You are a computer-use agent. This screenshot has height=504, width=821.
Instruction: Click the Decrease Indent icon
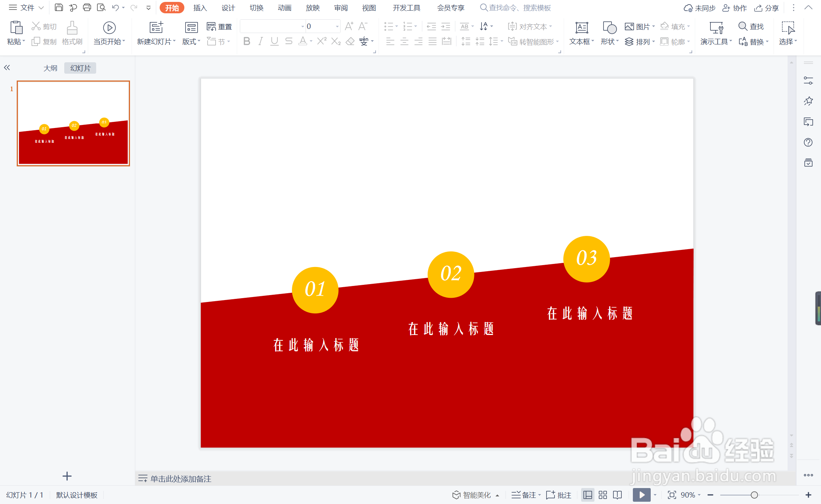(431, 26)
